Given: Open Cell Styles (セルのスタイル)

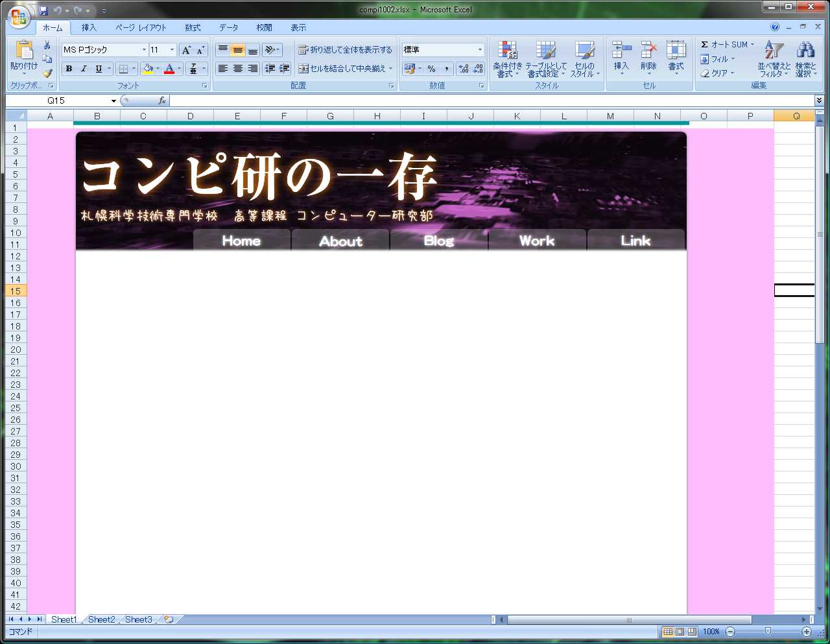Looking at the screenshot, I should point(585,59).
